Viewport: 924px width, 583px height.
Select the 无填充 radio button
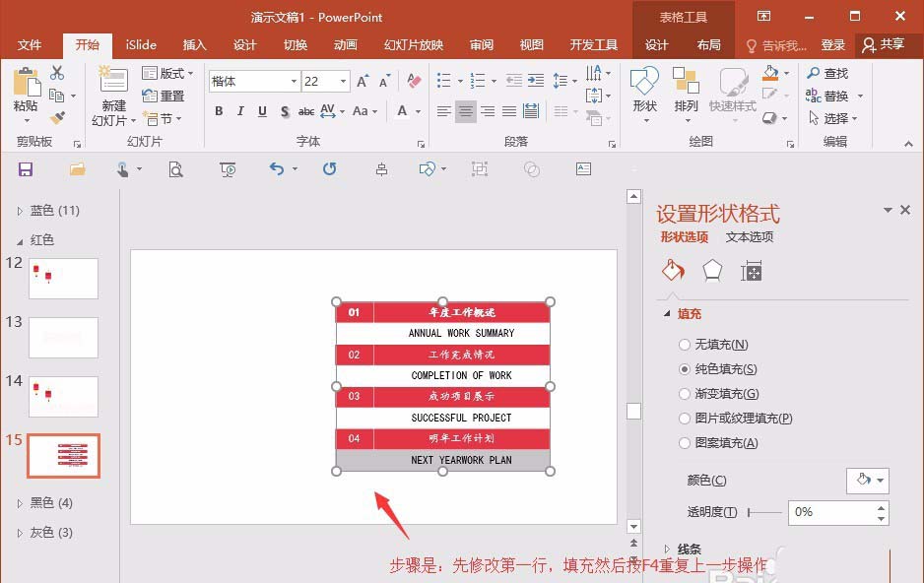click(684, 344)
